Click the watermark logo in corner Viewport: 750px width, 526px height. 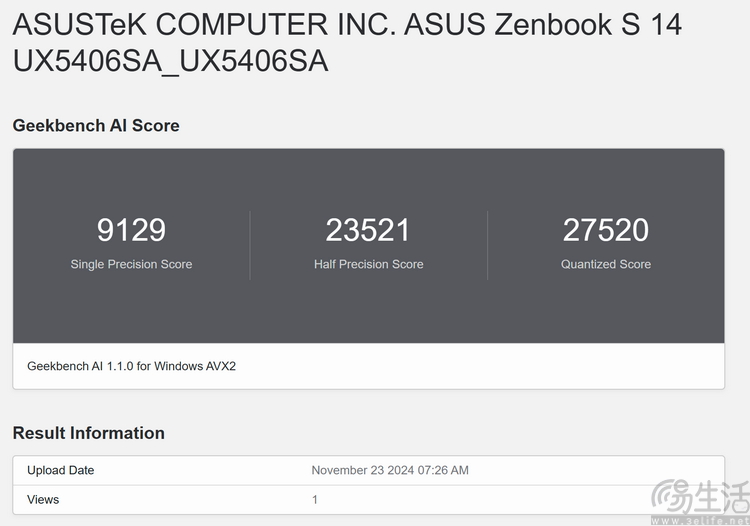(700, 496)
